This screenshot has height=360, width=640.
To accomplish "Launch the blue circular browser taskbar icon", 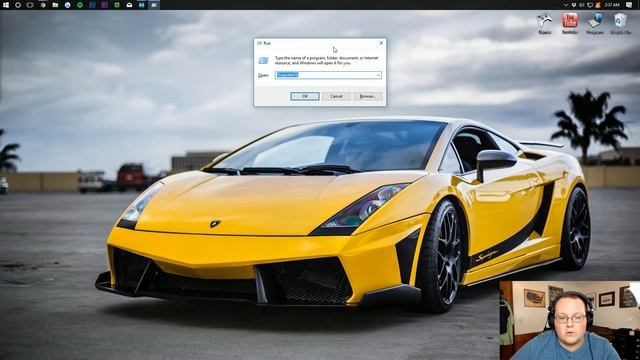I will click(x=67, y=5).
